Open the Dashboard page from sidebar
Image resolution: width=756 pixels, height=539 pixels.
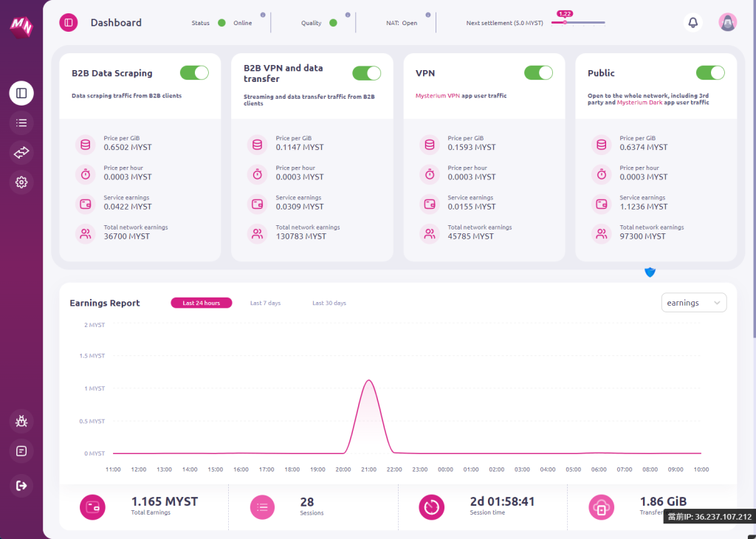click(21, 93)
